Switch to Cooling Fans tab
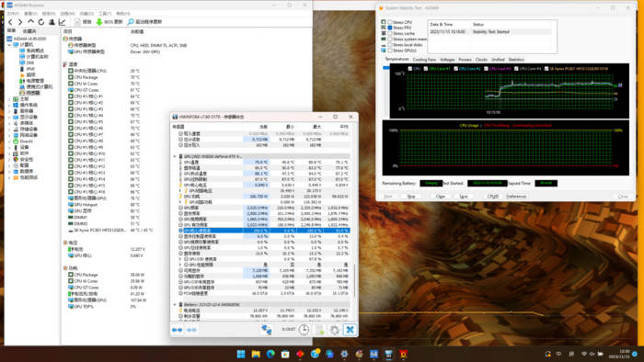Image resolution: width=644 pixels, height=362 pixels. [x=424, y=60]
